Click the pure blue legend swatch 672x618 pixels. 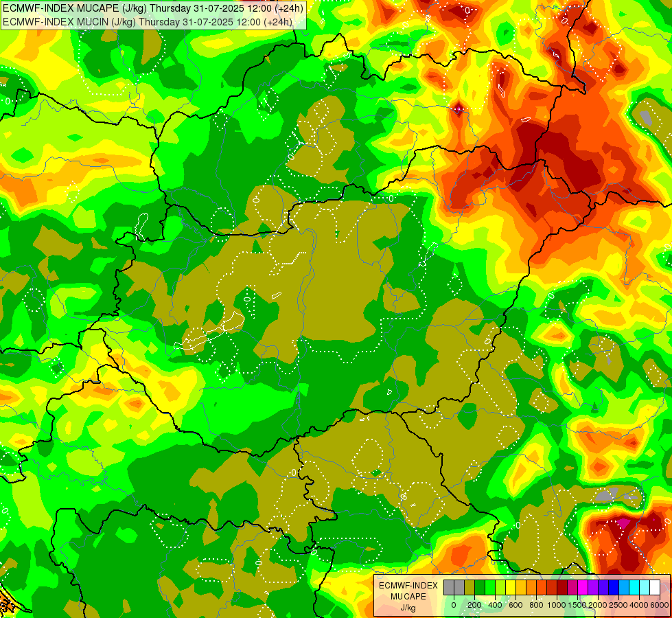pos(614,587)
